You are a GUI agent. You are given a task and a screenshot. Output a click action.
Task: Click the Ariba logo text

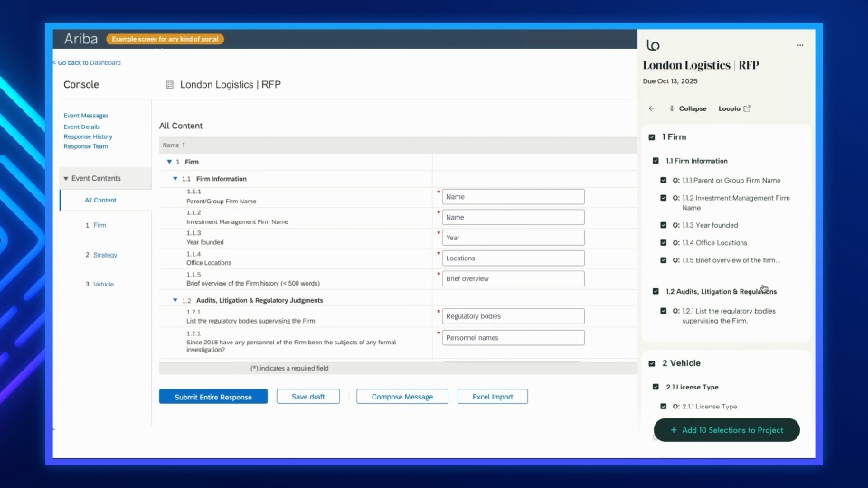point(80,39)
